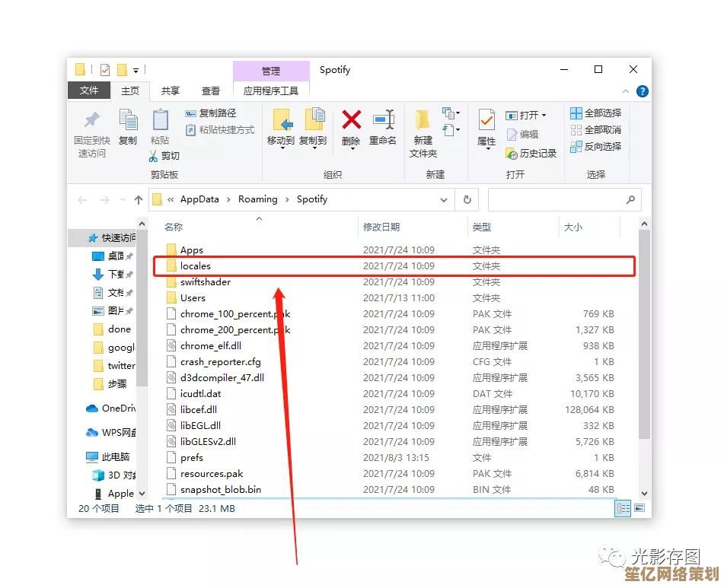Sort by Name (名称) column header
The width and height of the screenshot is (724, 588).
pos(173,227)
